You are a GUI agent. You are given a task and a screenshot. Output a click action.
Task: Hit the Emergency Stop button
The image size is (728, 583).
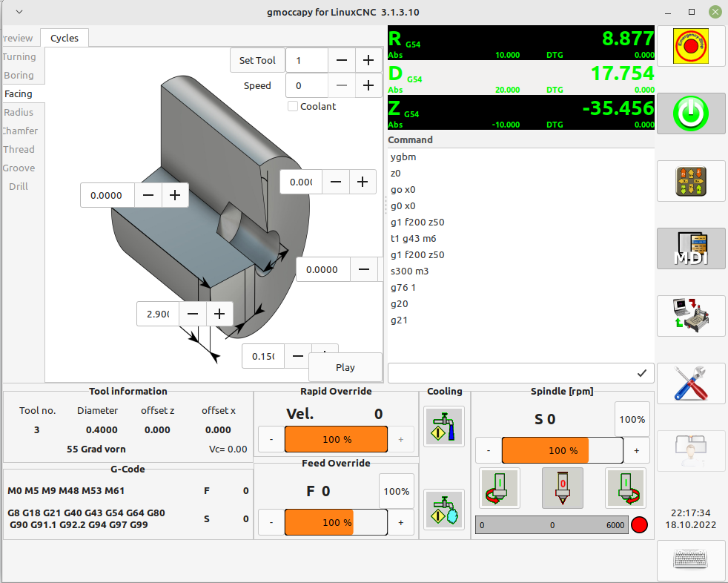(x=691, y=46)
